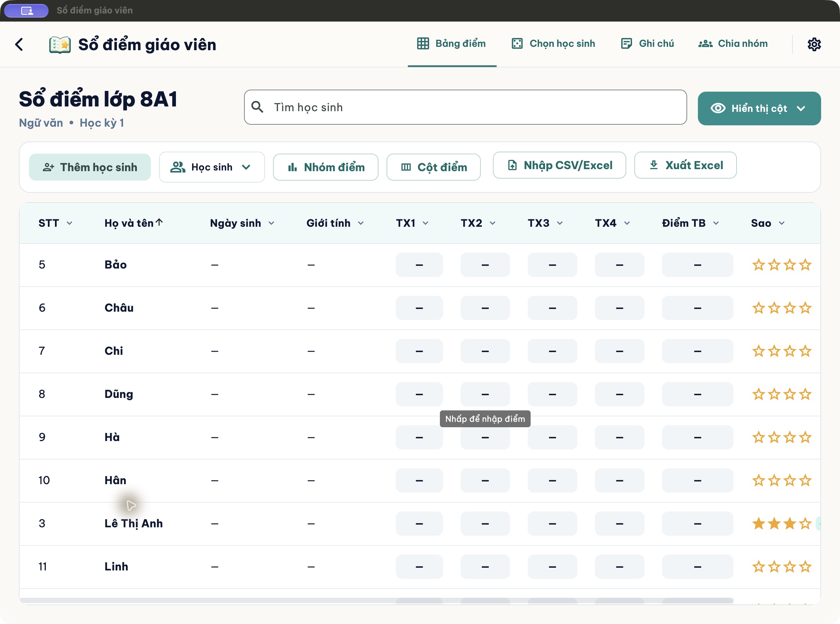
Task: Click TX4 score cell for Linh
Action: pos(620,567)
